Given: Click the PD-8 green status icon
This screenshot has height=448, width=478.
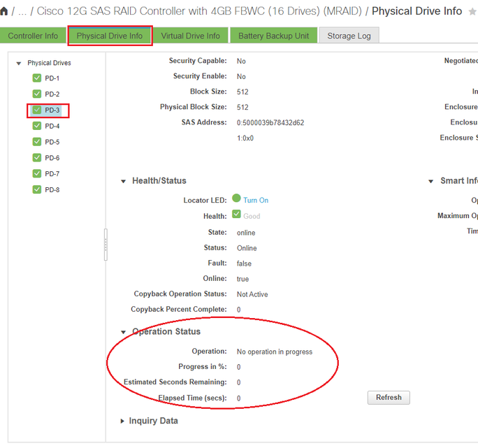Looking at the screenshot, I should (x=37, y=189).
